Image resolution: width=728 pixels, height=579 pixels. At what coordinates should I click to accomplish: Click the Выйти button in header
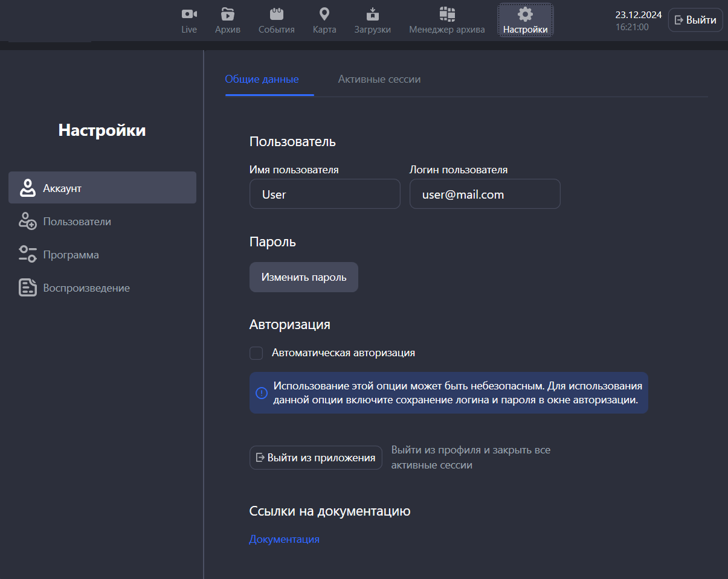pyautogui.click(x=695, y=20)
